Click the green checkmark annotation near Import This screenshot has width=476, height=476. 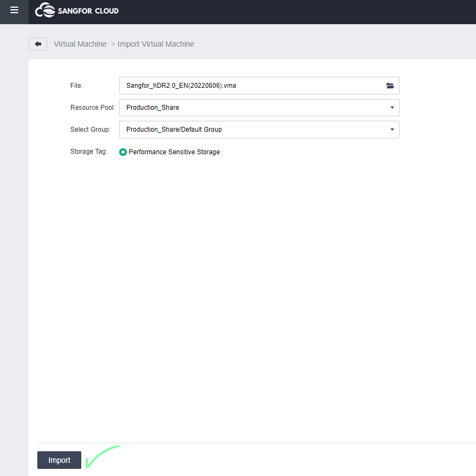pyautogui.click(x=102, y=456)
